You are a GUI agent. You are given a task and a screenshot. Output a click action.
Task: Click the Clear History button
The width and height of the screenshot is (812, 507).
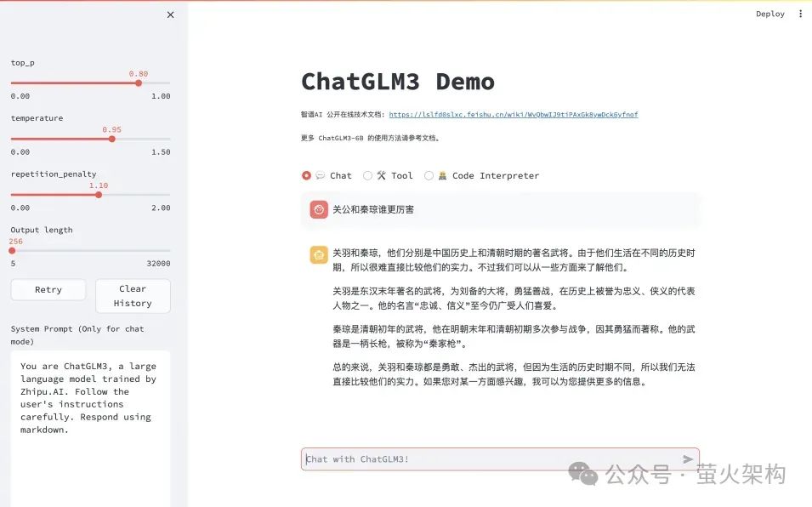point(133,296)
